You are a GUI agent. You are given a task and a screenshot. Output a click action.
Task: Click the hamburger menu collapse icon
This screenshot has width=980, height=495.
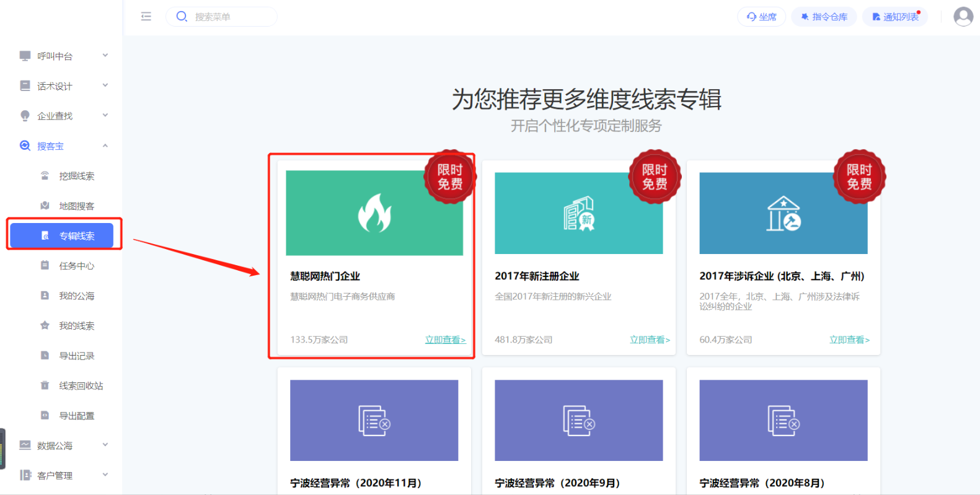[146, 17]
